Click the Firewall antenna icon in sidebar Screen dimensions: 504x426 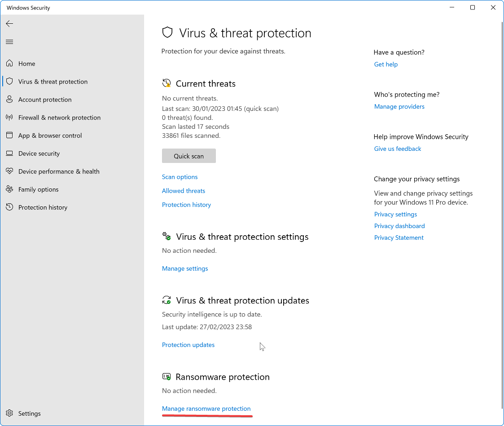pyautogui.click(x=9, y=117)
